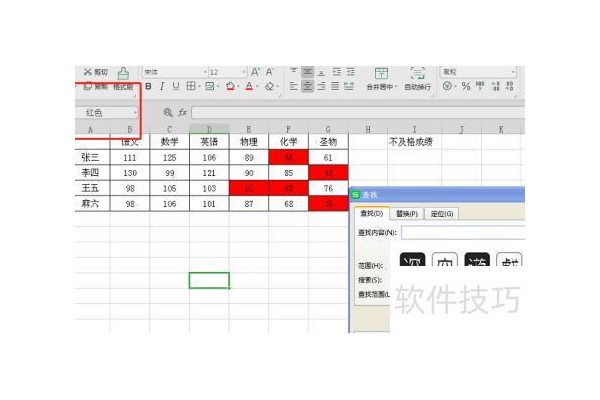Align cell content to bottom
This screenshot has width=600, height=400.
(x=321, y=72)
